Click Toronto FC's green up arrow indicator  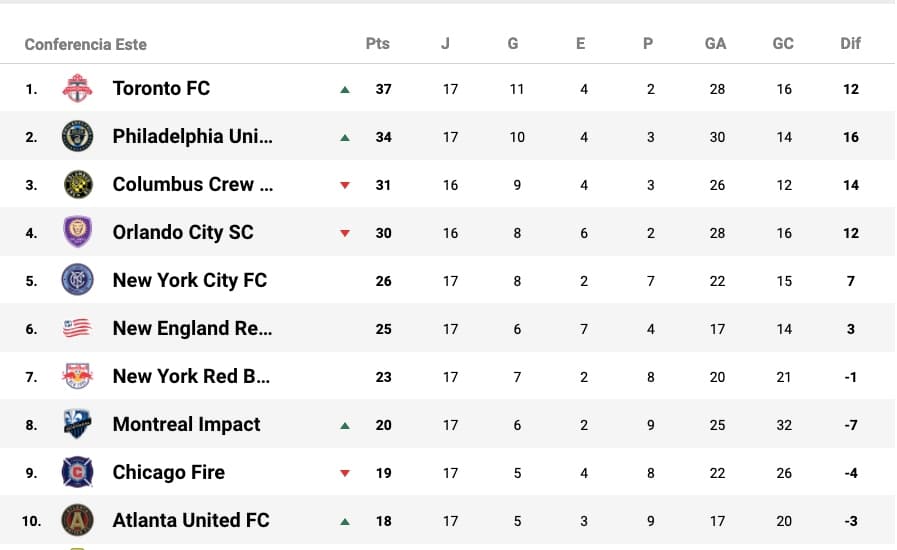pos(345,89)
